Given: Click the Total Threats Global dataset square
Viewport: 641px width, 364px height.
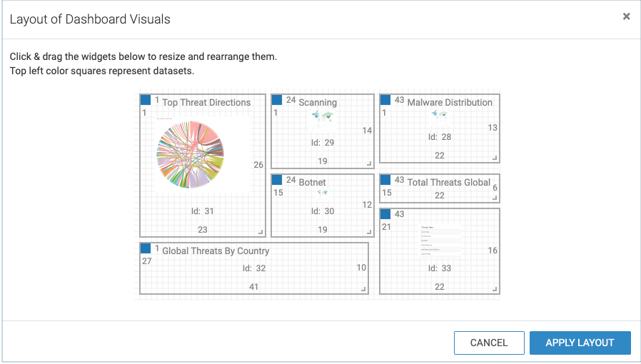Looking at the screenshot, I should (385, 181).
